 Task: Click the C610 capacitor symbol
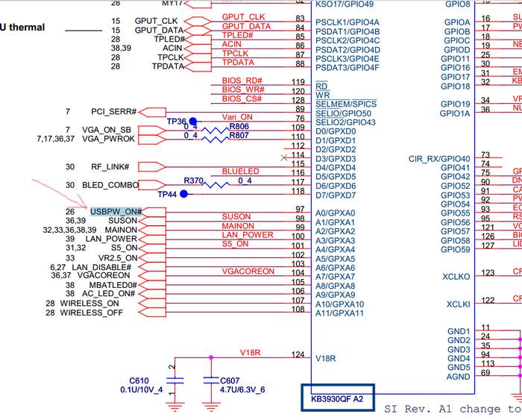pyautogui.click(x=174, y=380)
